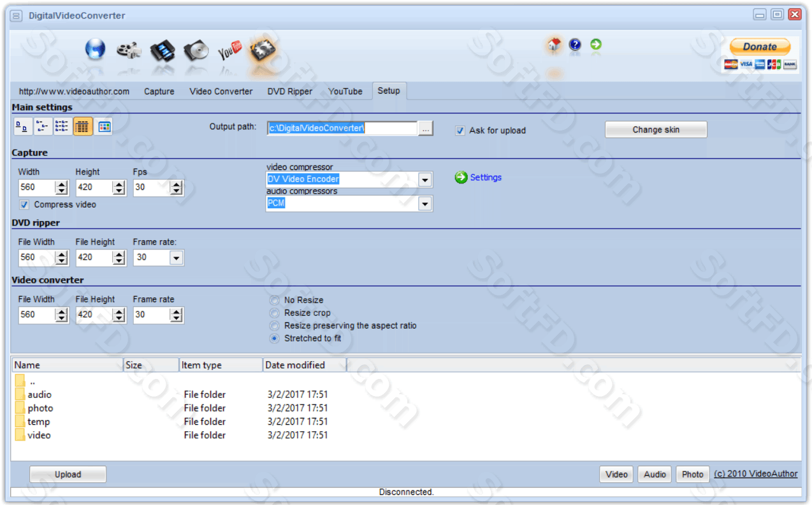Select Resize preserving the aspect ratio
812x505 pixels.
274,325
